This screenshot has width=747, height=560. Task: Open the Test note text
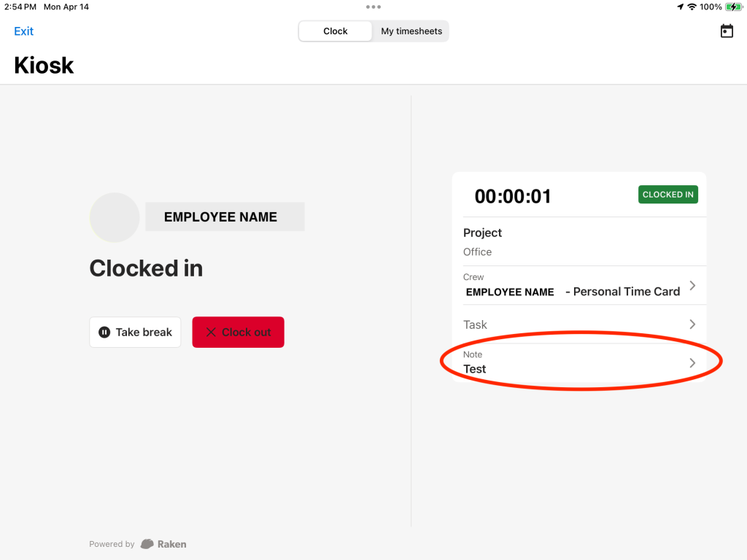pos(474,369)
